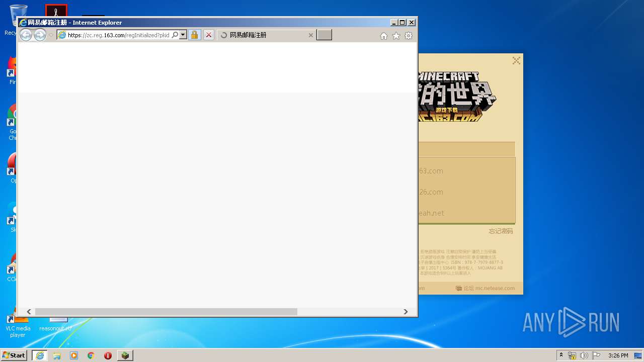Click the network tray icon
The height and width of the screenshot is (362, 644).
pos(572,355)
